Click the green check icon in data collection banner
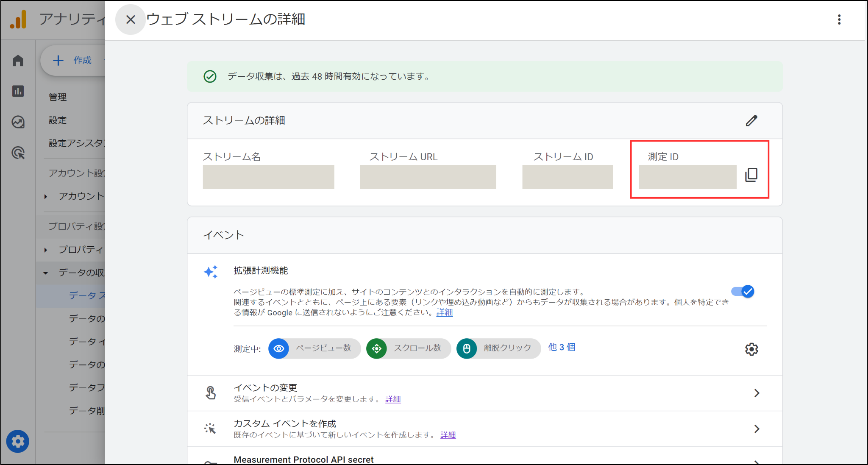Image resolution: width=868 pixels, height=465 pixels. (x=210, y=76)
